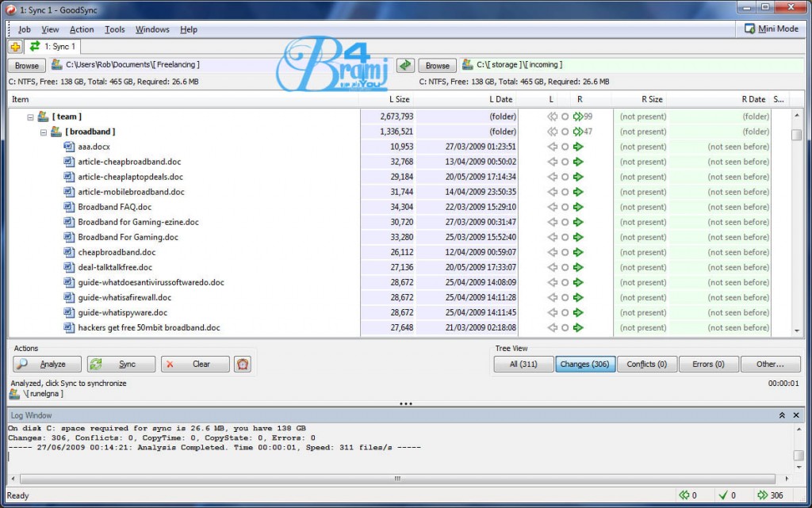Set do-nothing circle for deal-talktalkfree.doc
This screenshot has width=812, height=508.
point(565,268)
